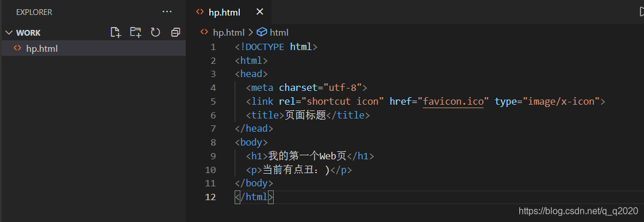The image size is (644, 222).
Task: Refresh the explorer file list
Action: click(155, 32)
